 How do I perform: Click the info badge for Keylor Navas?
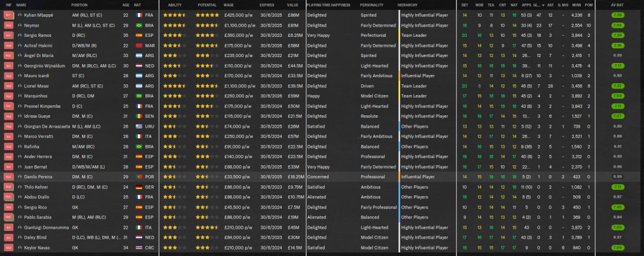(x=9, y=247)
